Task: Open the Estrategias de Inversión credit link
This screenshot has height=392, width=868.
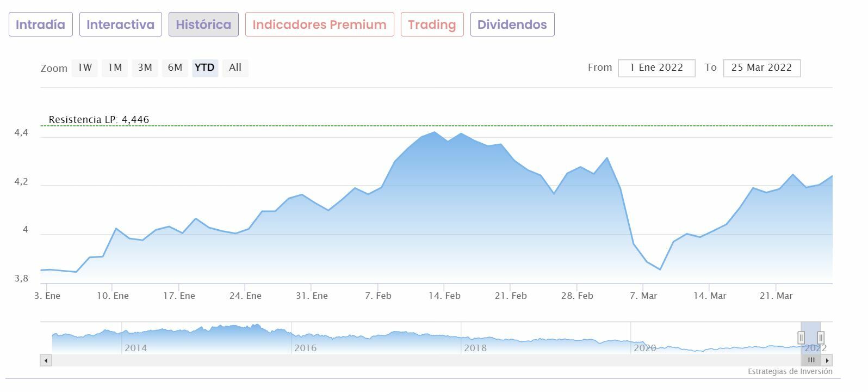Action: pos(790,371)
